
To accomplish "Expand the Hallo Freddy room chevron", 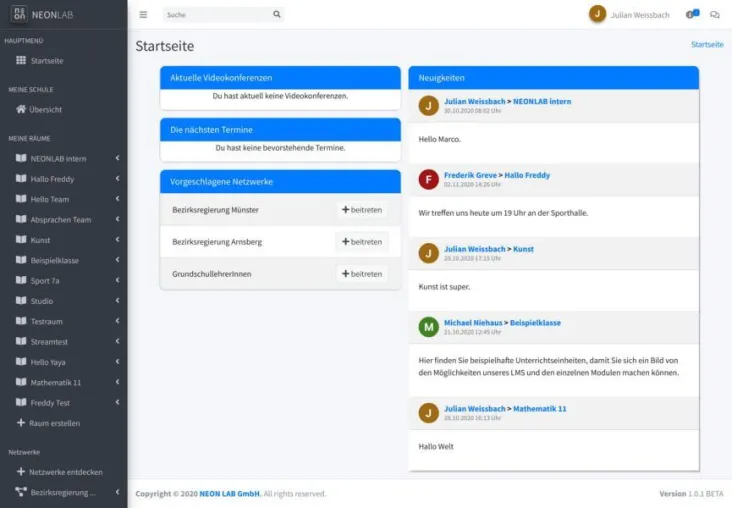I will [118, 178].
